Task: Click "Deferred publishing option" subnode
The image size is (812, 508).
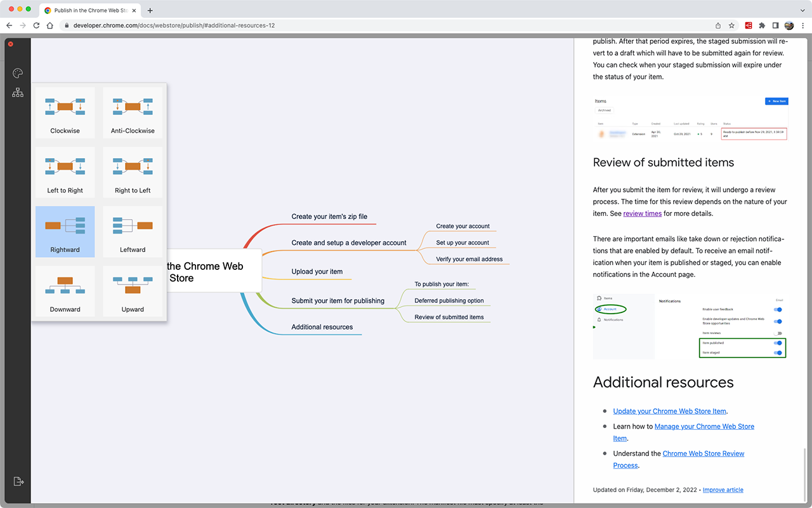Action: (x=449, y=300)
